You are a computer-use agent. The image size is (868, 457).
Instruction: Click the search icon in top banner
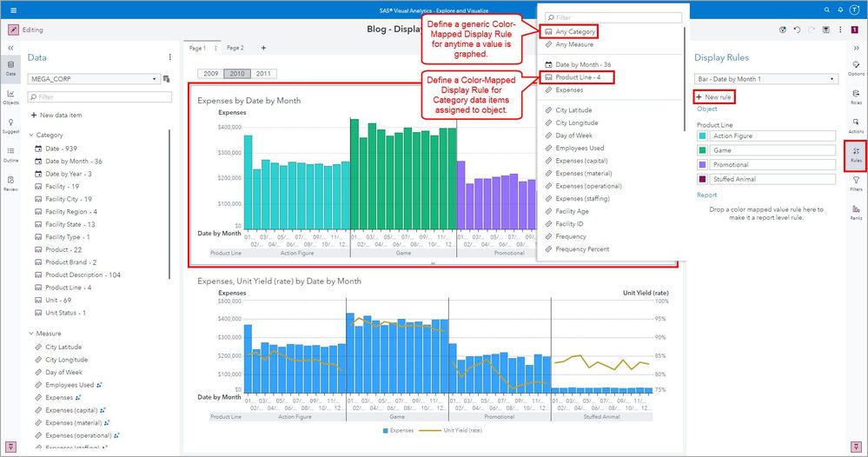pyautogui.click(x=826, y=10)
